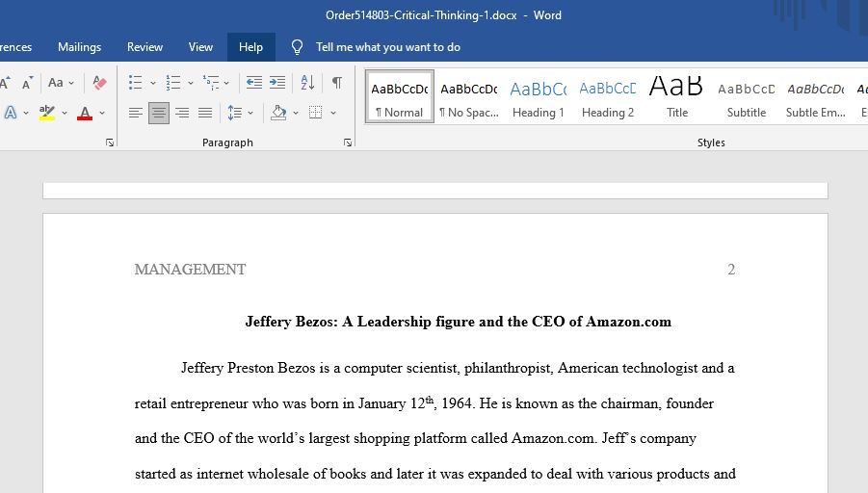Open Font settings dialog launcher
This screenshot has height=493, width=868.
tap(110, 143)
